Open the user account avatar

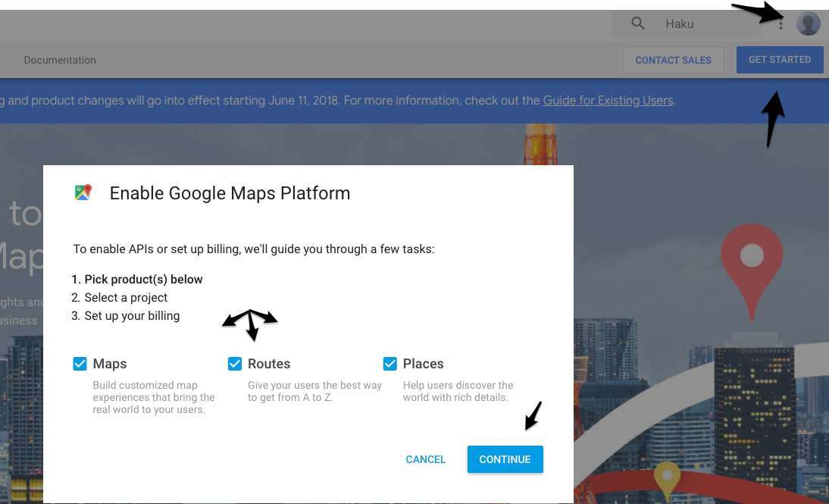click(x=809, y=23)
